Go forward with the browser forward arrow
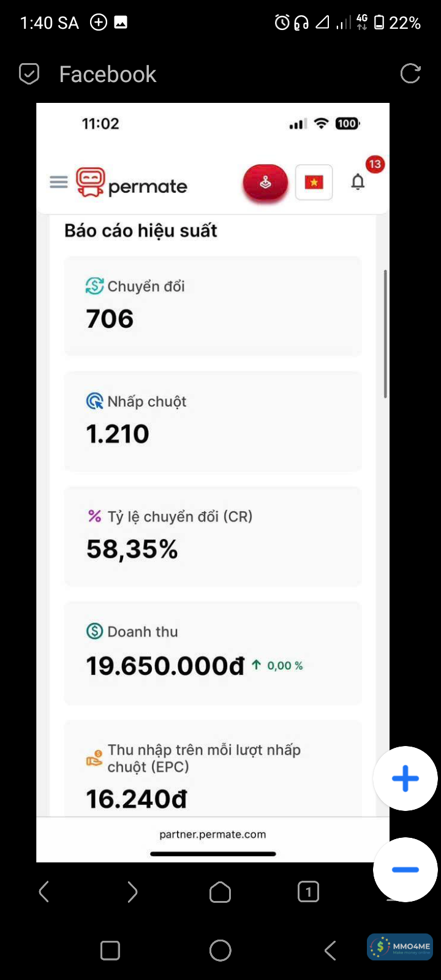This screenshot has width=441, height=980. (x=132, y=892)
